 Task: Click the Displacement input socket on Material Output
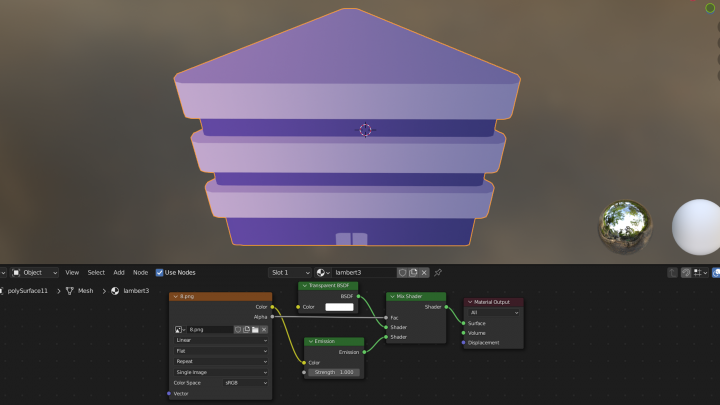coord(463,343)
